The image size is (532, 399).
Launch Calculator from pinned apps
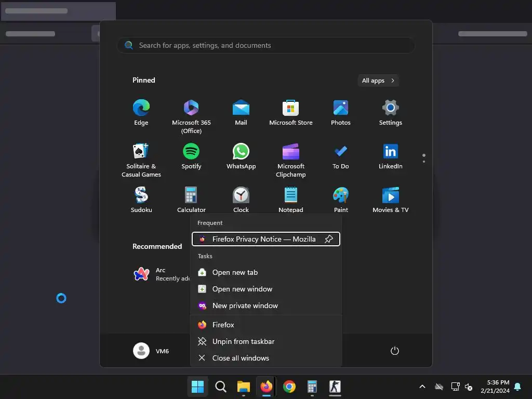(x=191, y=200)
